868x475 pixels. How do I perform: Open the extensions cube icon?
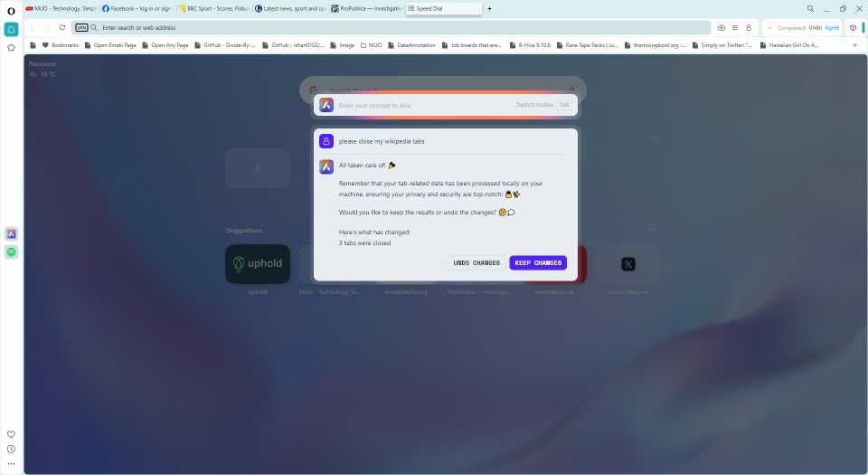(853, 27)
